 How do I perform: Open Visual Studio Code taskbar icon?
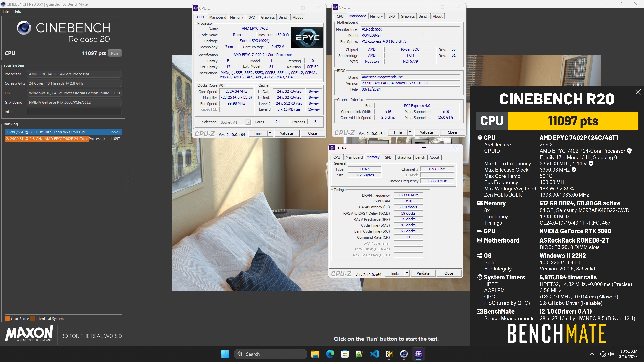[374, 354]
